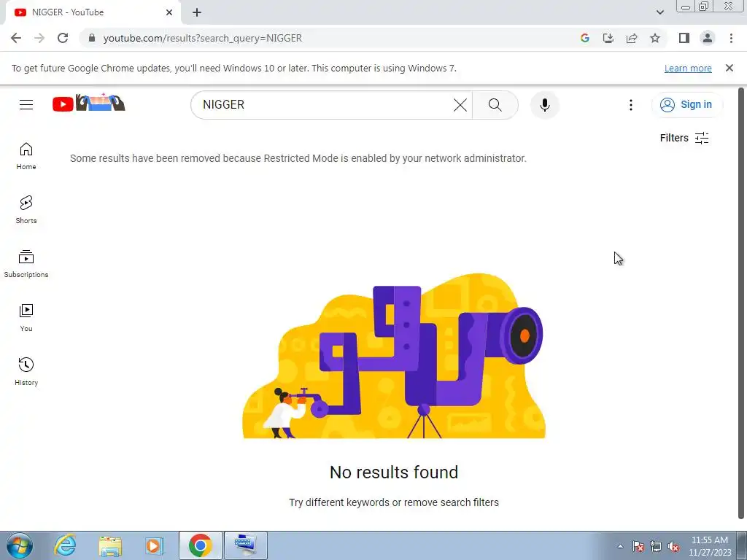Go back with browser back arrow
Screen dimensions: 747x560
coord(16,38)
